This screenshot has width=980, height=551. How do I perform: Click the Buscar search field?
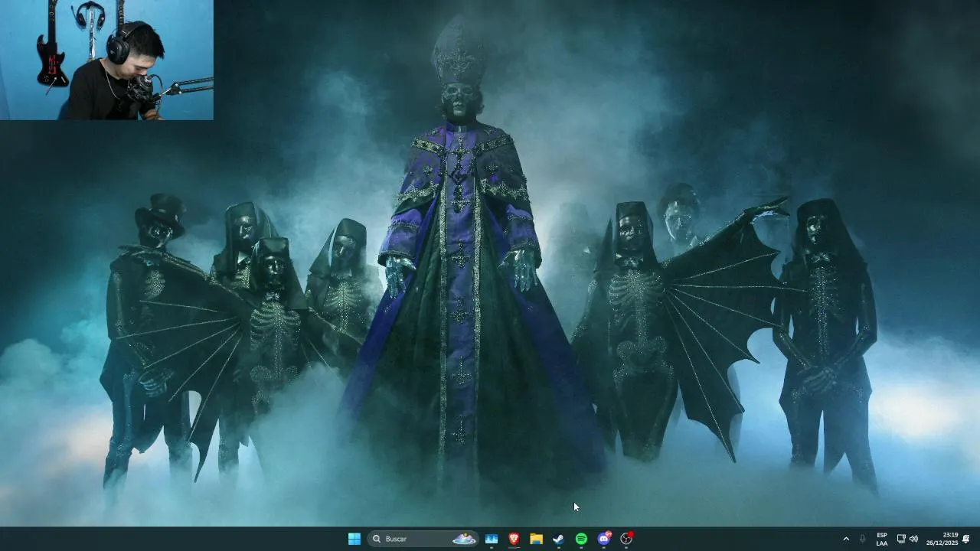423,539
